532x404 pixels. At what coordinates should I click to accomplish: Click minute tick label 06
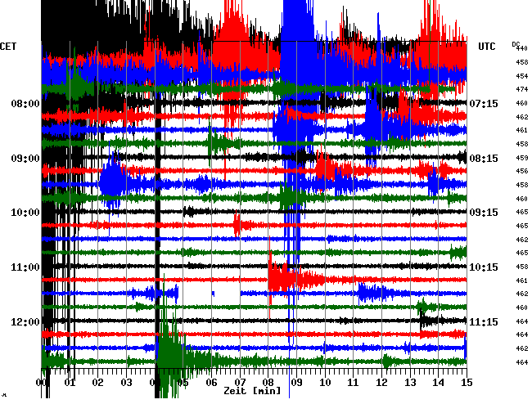[211, 383]
